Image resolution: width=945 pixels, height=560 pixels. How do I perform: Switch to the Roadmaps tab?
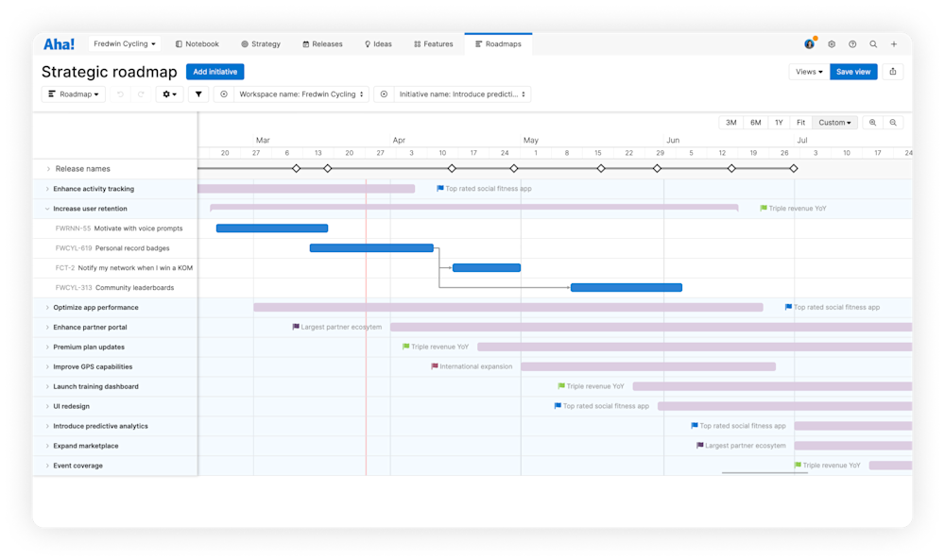[x=498, y=43]
